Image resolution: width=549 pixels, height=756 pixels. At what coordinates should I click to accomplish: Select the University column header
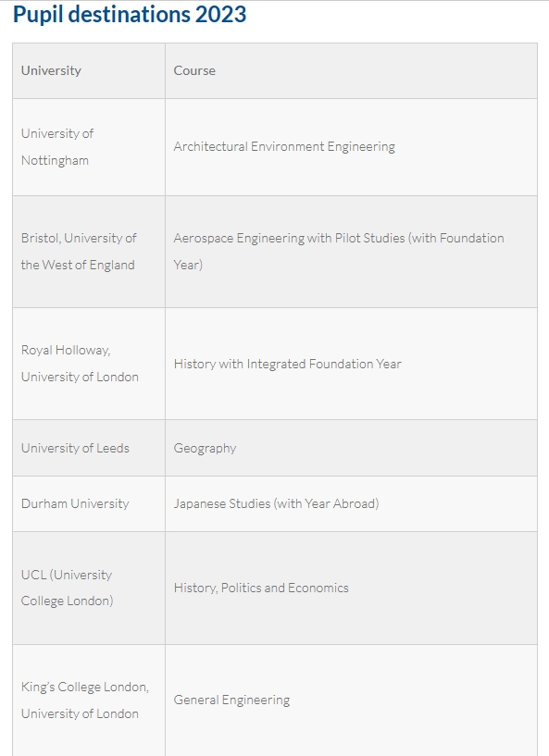click(89, 71)
